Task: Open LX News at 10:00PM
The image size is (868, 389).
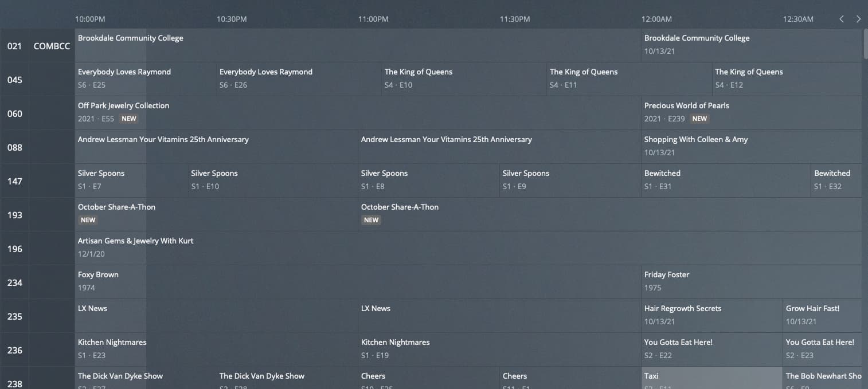Action: 216,316
